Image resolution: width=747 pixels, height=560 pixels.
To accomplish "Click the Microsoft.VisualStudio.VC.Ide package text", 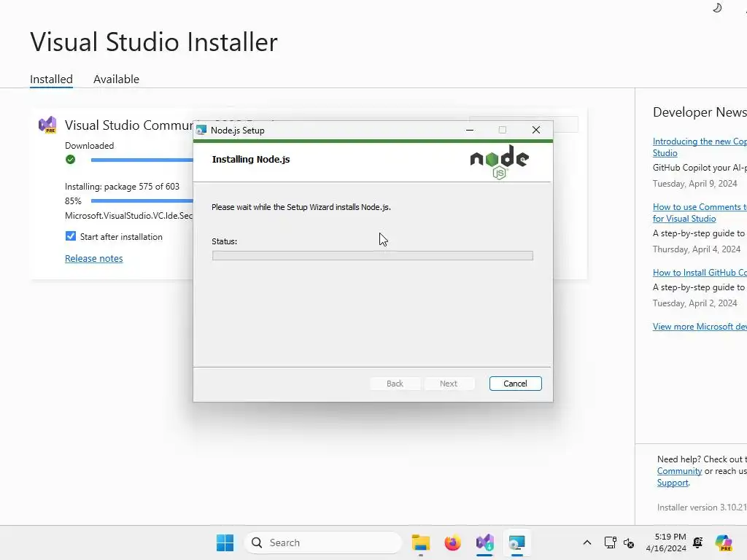I will click(128, 216).
